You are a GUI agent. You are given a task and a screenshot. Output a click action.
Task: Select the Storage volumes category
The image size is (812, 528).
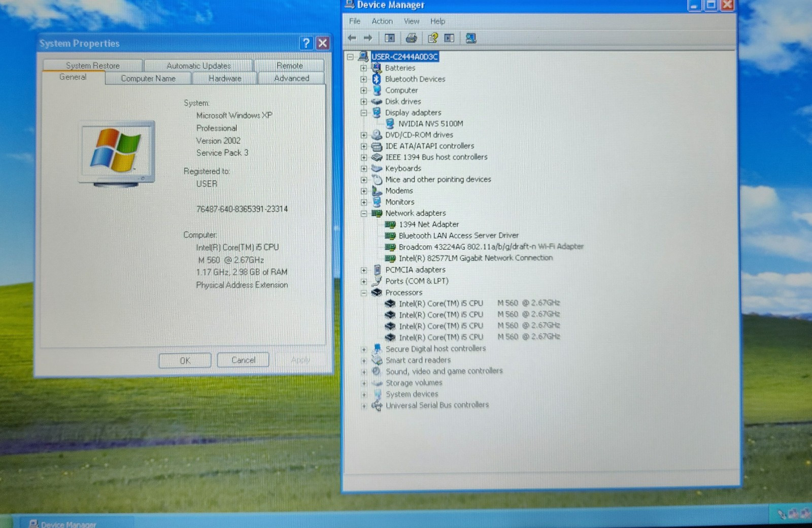pyautogui.click(x=414, y=383)
